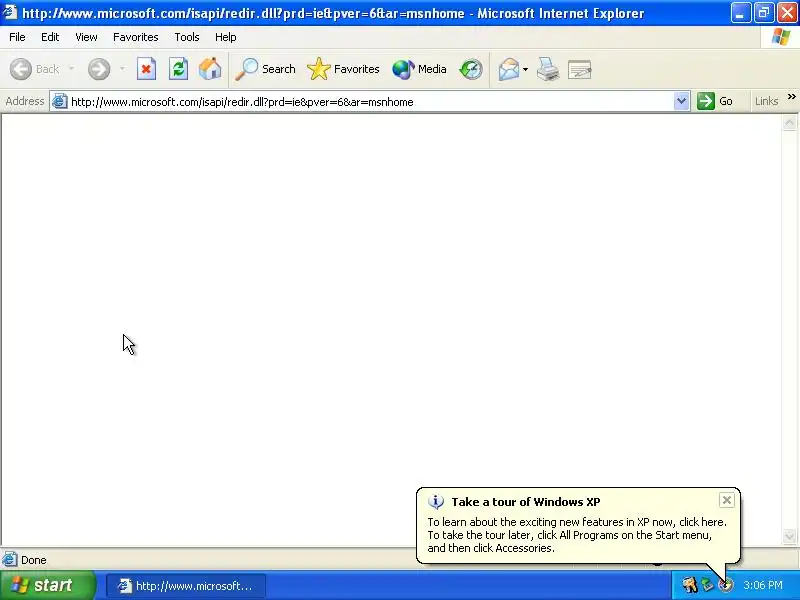Close the Windows XP tour balloon

tap(727, 500)
